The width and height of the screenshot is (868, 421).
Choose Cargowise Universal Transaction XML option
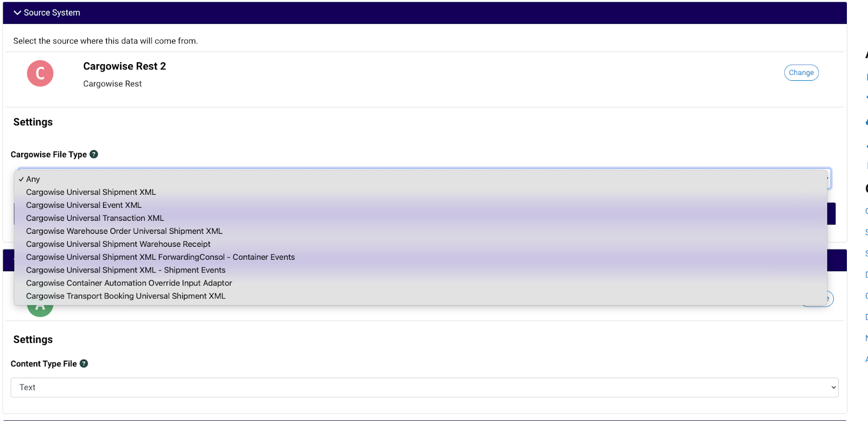tap(420, 218)
